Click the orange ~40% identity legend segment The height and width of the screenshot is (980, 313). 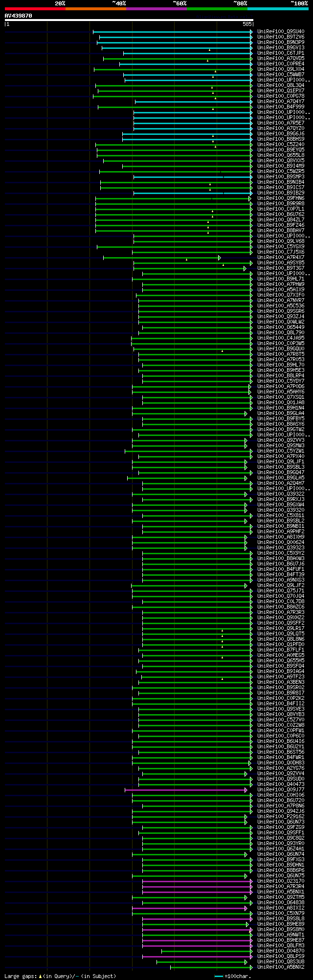(x=95, y=9)
